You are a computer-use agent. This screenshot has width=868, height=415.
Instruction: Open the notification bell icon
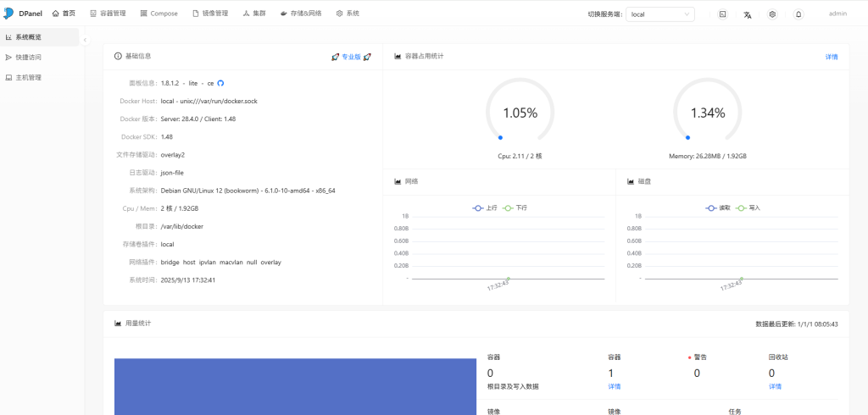point(798,14)
